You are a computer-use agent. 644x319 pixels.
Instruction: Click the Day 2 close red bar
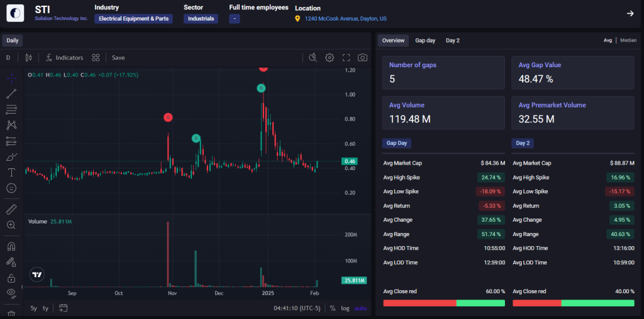(537, 303)
